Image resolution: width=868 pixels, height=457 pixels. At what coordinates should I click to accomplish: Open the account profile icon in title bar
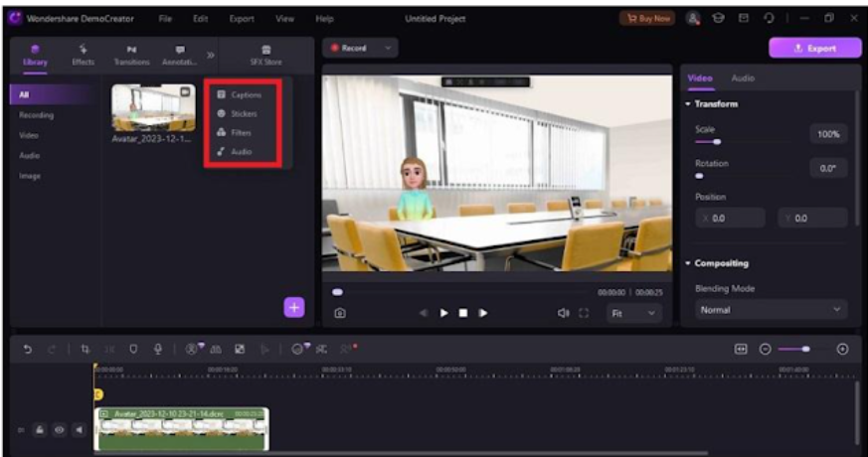[x=693, y=18]
